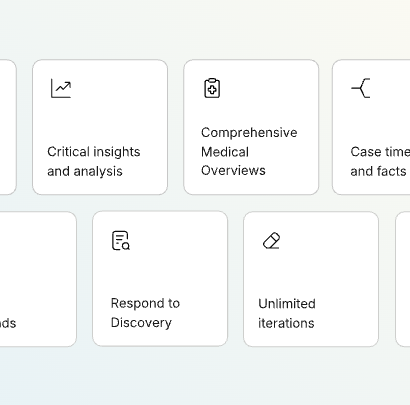
Task: Click the word "Overviews" in the medical card
Action: [x=233, y=170]
